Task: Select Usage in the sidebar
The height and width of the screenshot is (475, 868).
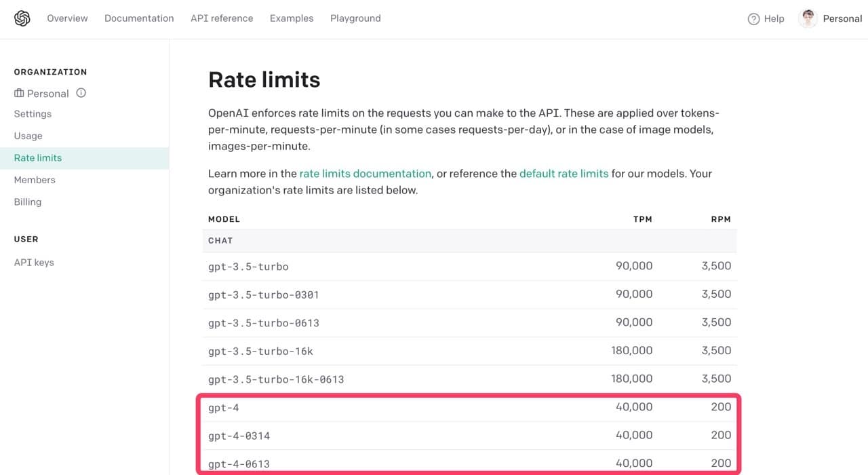Action: click(28, 136)
